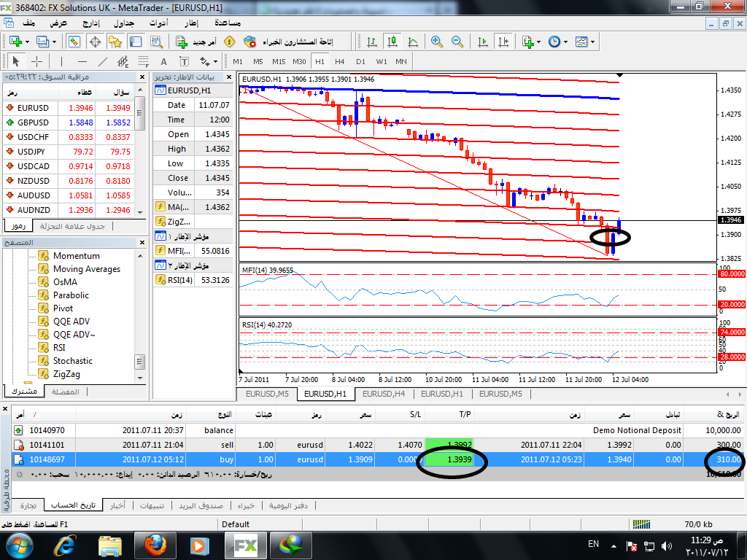The width and height of the screenshot is (747, 560).
Task: Open the Indicators dropdown arrow
Action: coord(539,42)
